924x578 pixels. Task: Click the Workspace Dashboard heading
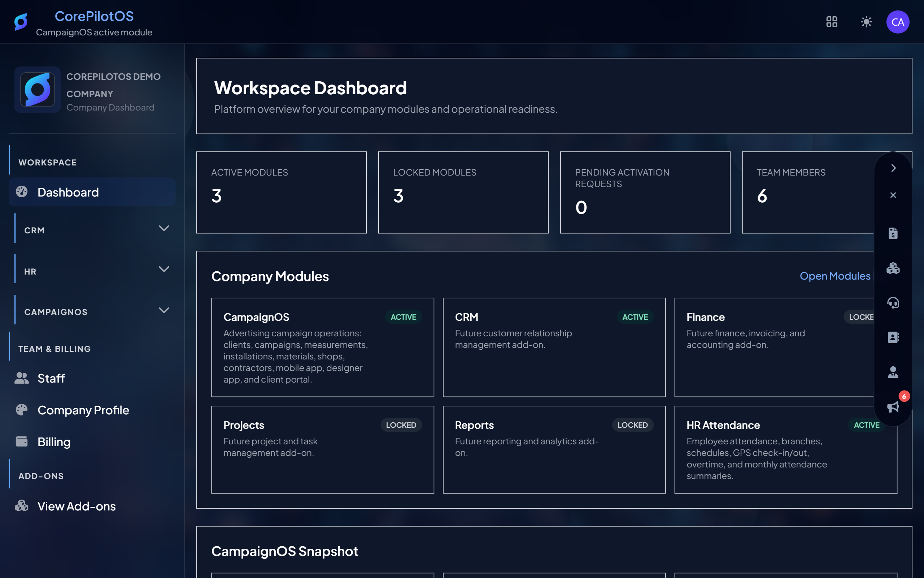click(x=310, y=87)
